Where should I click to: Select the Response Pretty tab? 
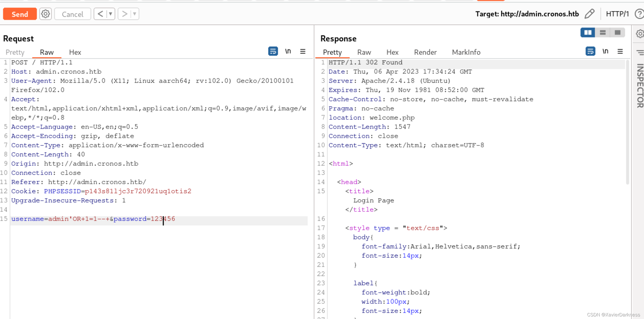point(332,52)
